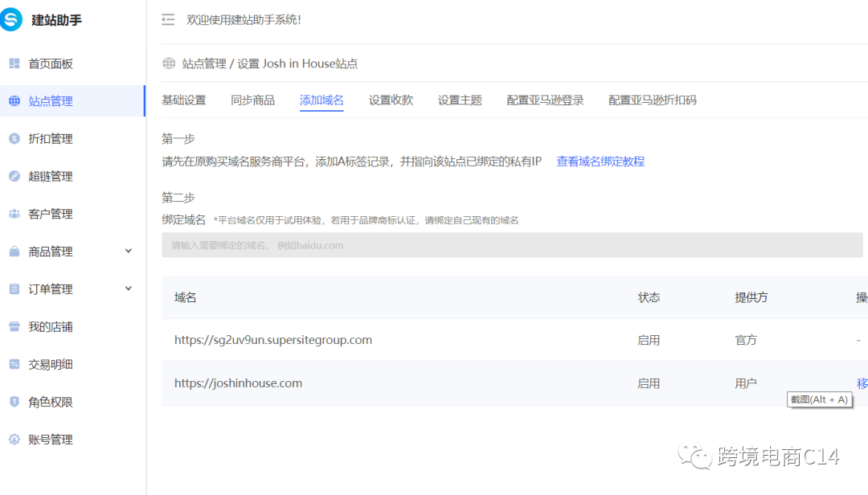Click the 角色权限 shield icon
This screenshot has height=495, width=868.
[x=14, y=402]
